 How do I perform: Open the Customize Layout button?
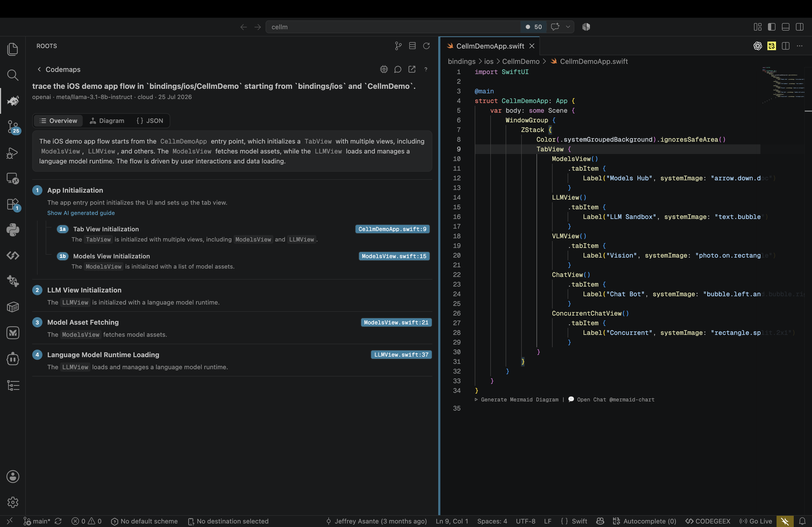pyautogui.click(x=757, y=27)
